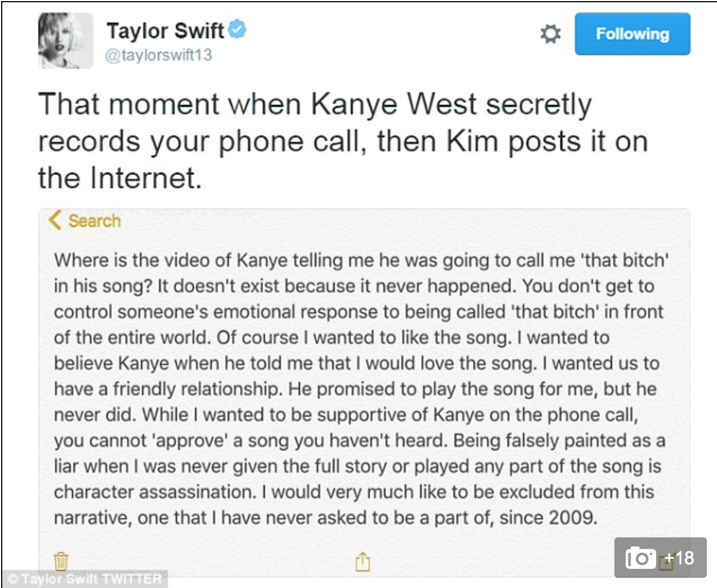Open the gear settings icon

[550, 34]
